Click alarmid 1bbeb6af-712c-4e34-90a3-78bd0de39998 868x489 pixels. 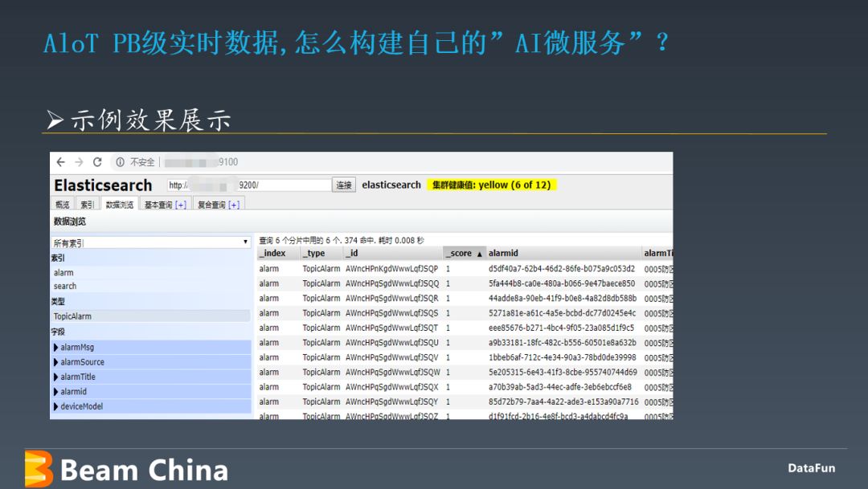click(562, 357)
